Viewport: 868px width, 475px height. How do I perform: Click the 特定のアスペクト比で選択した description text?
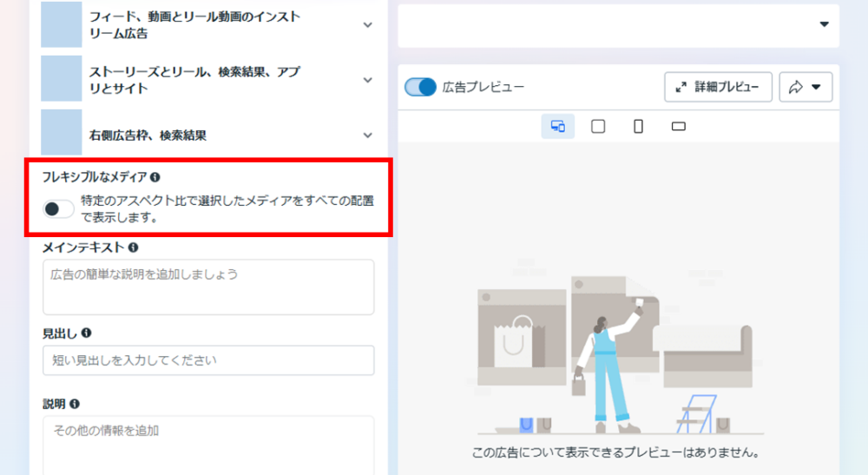[227, 208]
